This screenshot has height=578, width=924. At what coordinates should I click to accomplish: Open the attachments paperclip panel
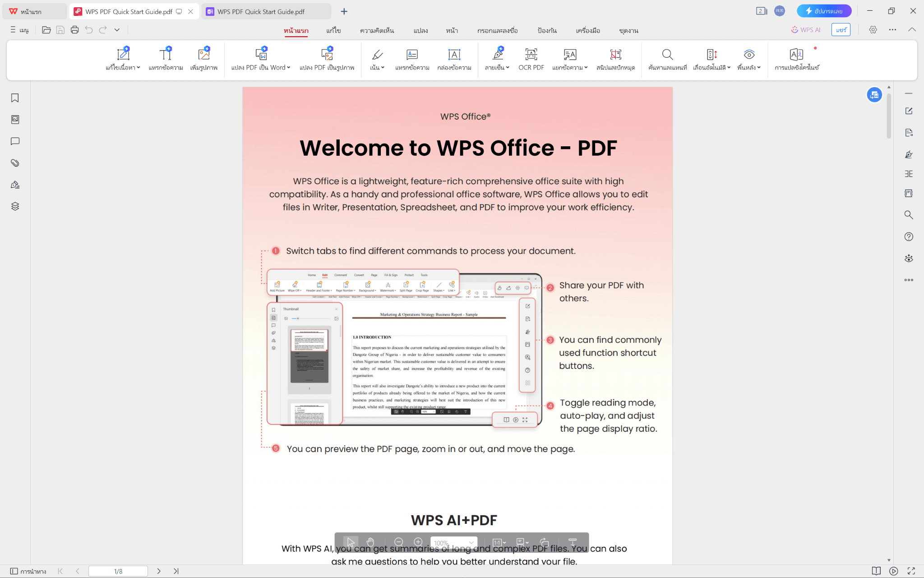click(x=15, y=163)
